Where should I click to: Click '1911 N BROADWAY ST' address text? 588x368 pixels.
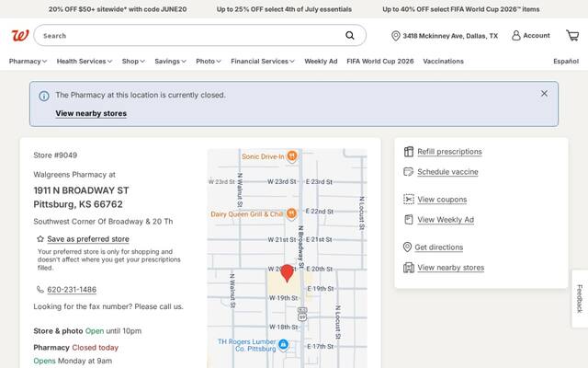tap(81, 190)
